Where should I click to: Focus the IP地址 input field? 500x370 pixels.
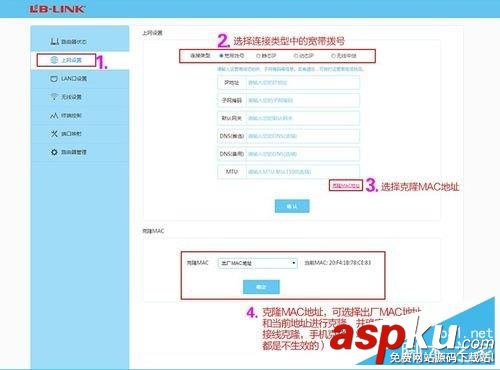click(303, 82)
